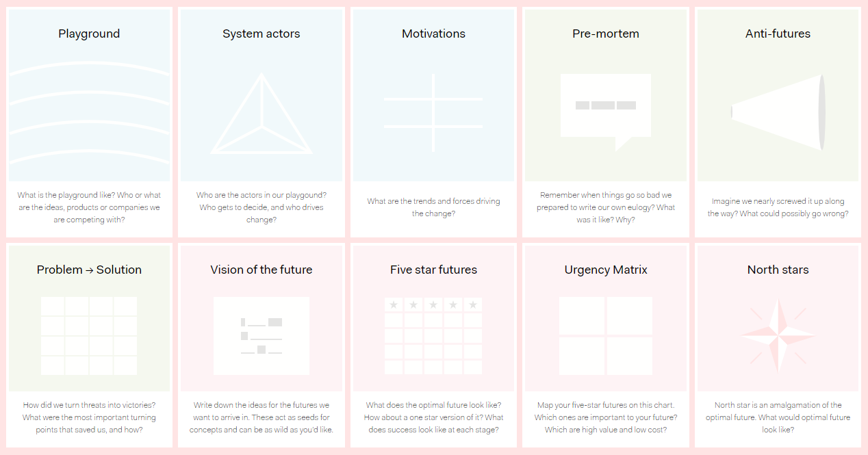Open the Problem → Solution card

pyautogui.click(x=89, y=270)
